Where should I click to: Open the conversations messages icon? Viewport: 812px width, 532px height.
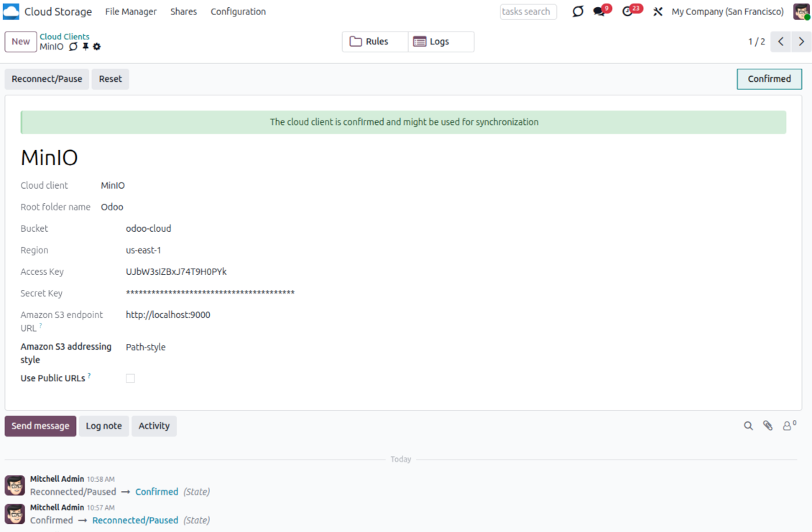click(600, 11)
